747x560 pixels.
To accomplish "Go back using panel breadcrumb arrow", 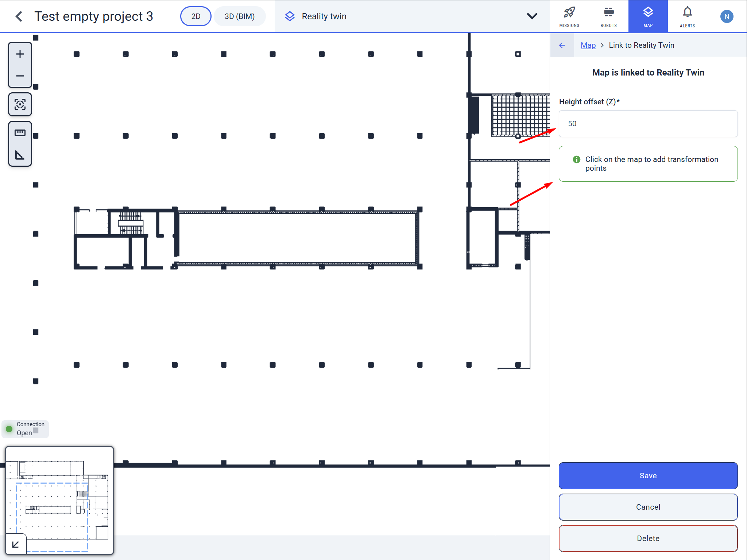I will coord(562,45).
